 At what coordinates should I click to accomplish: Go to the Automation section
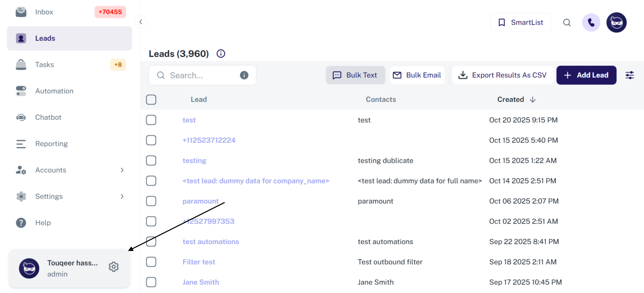(x=54, y=91)
